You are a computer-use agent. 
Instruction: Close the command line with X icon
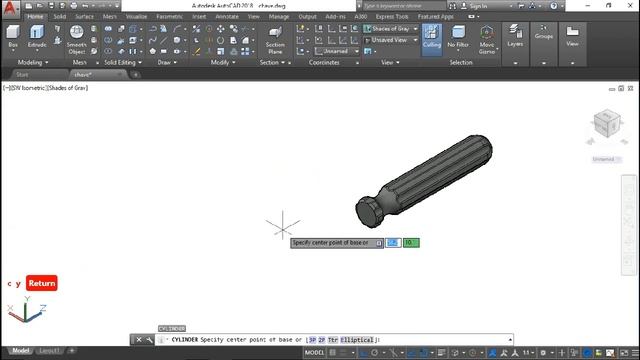[x=139, y=340]
